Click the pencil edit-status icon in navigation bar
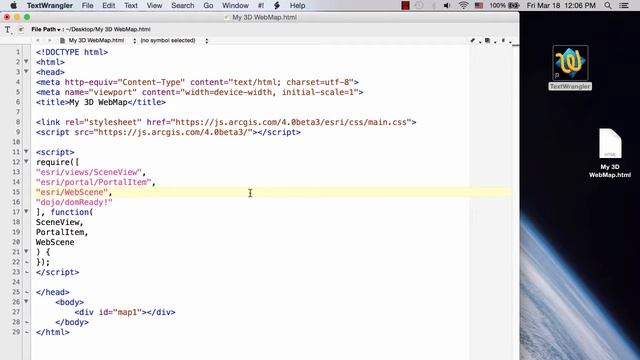Image resolution: width=640 pixels, height=360 pixels. tap(473, 40)
